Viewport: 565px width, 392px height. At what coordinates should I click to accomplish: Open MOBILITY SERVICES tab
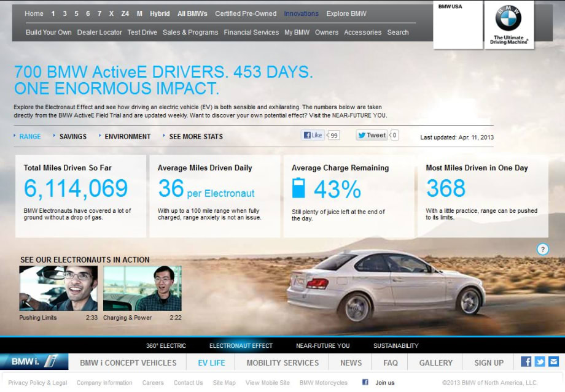(282, 363)
